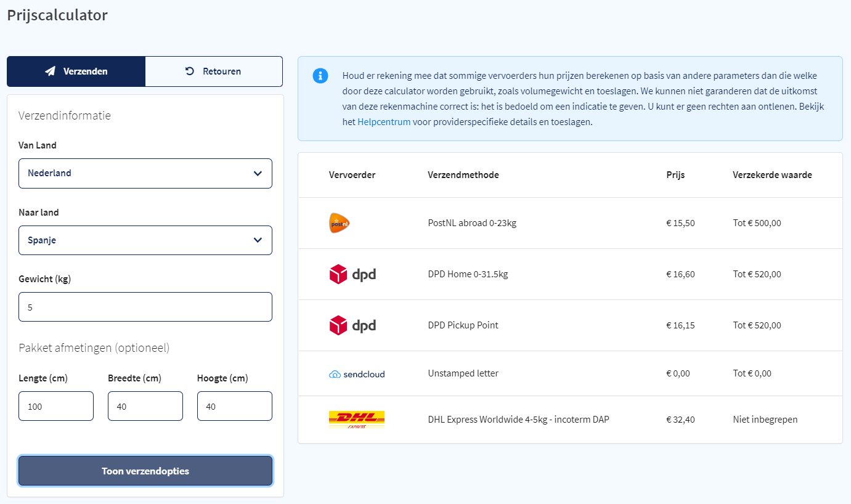Click the € 0,00 price

point(678,373)
